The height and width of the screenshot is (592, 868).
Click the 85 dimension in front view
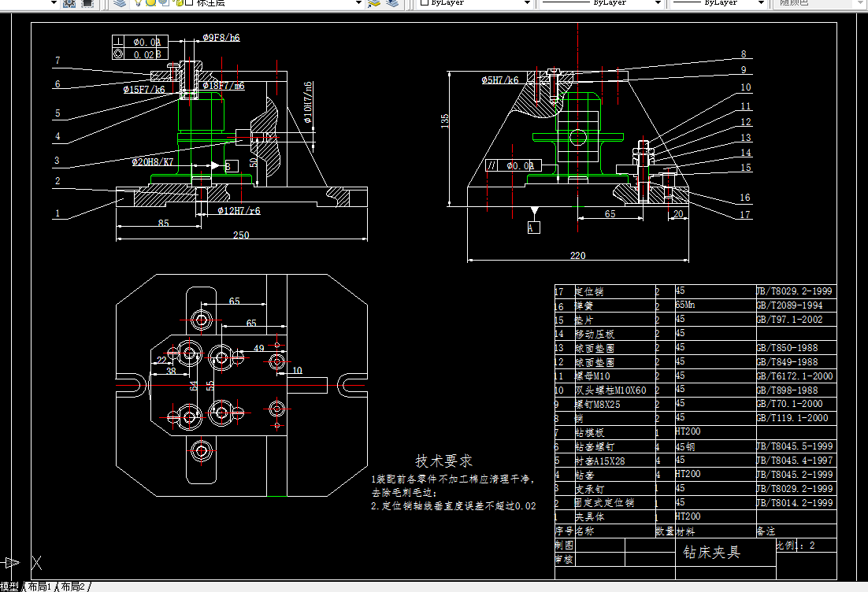click(x=163, y=224)
